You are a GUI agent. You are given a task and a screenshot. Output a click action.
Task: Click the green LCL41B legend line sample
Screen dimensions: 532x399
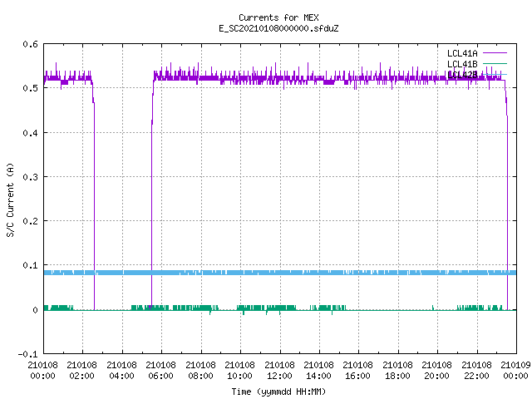pyautogui.click(x=495, y=63)
